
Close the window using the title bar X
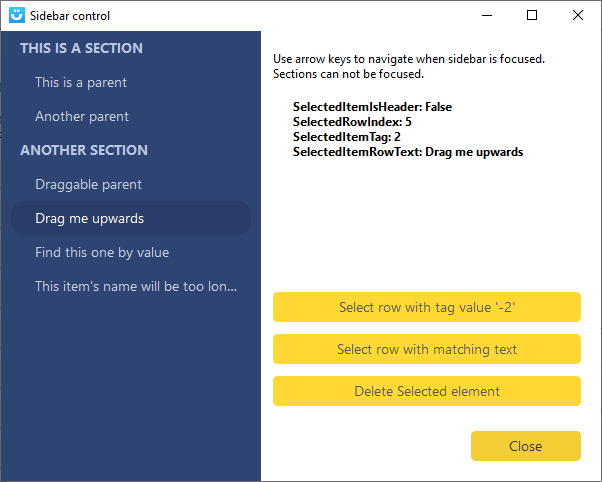pos(578,15)
